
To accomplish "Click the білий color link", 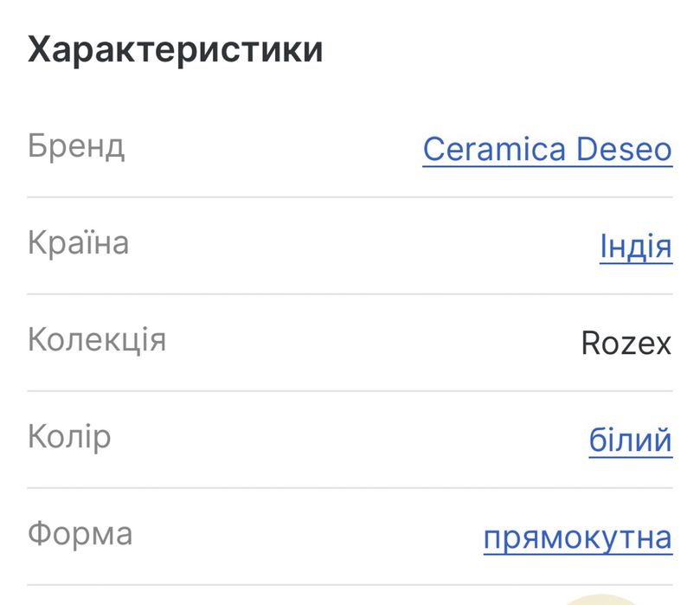I will (x=630, y=441).
